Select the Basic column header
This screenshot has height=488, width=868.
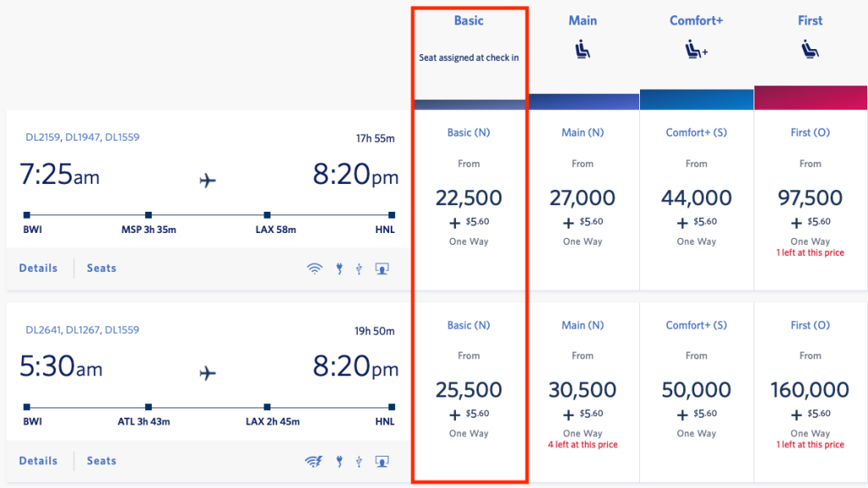tap(469, 20)
